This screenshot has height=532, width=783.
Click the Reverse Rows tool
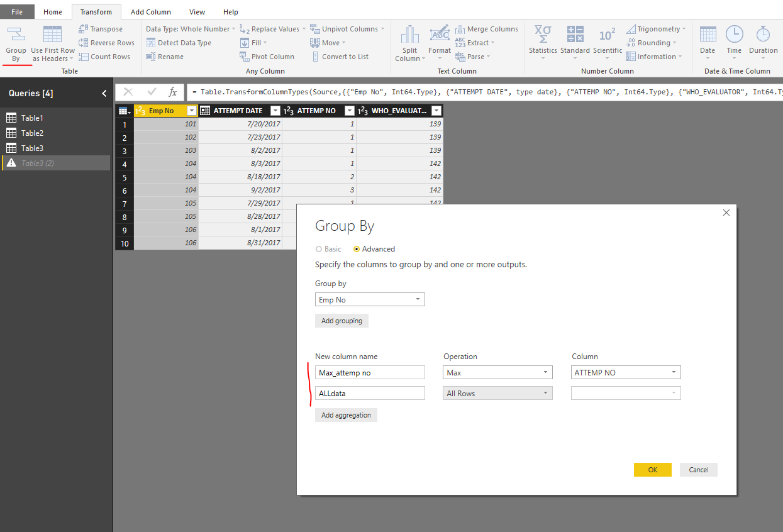[x=106, y=43]
